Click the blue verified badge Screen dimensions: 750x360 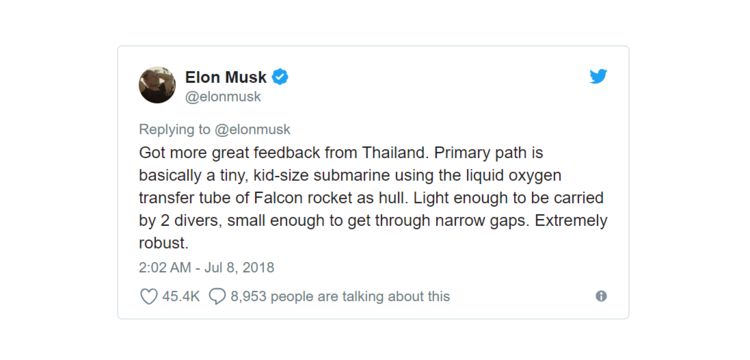(280, 76)
